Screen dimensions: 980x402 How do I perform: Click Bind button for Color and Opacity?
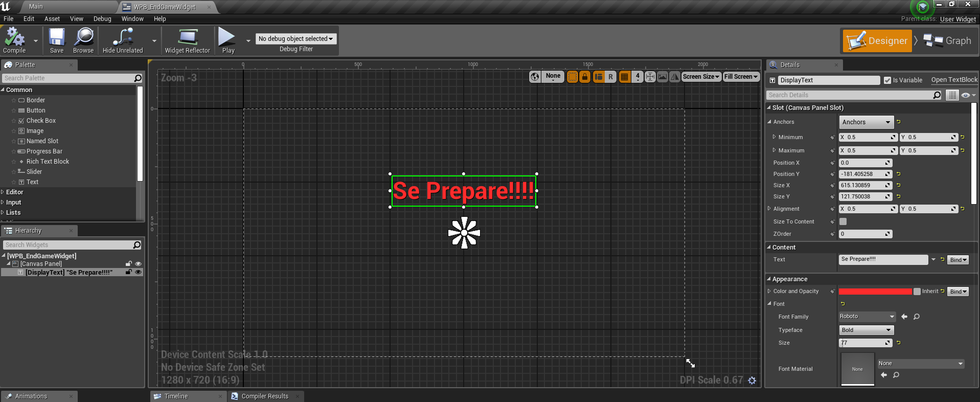click(958, 292)
